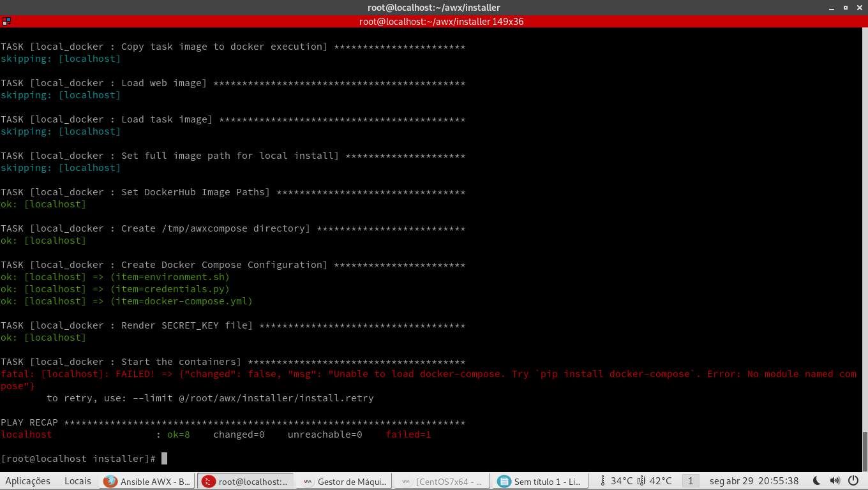
Task: Maximize the terminal window
Action: point(845,7)
